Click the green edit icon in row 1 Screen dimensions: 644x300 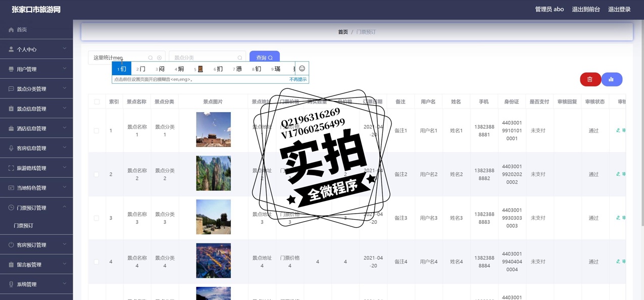coord(618,130)
